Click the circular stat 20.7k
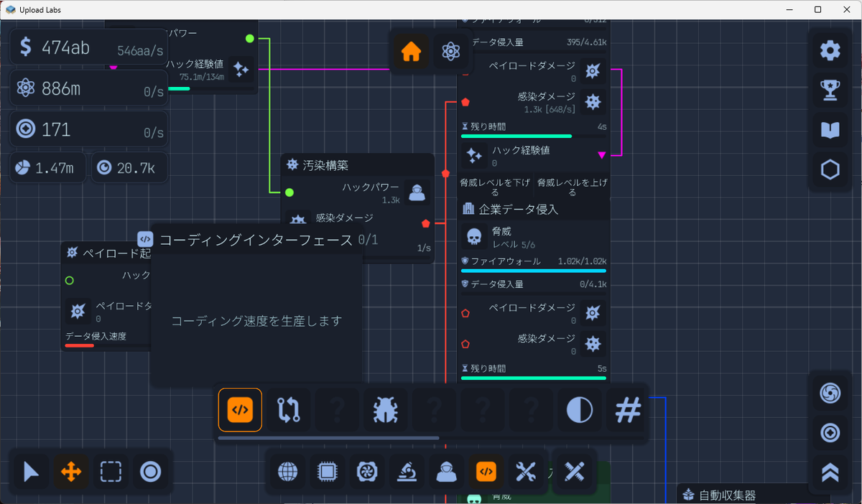 (129, 168)
